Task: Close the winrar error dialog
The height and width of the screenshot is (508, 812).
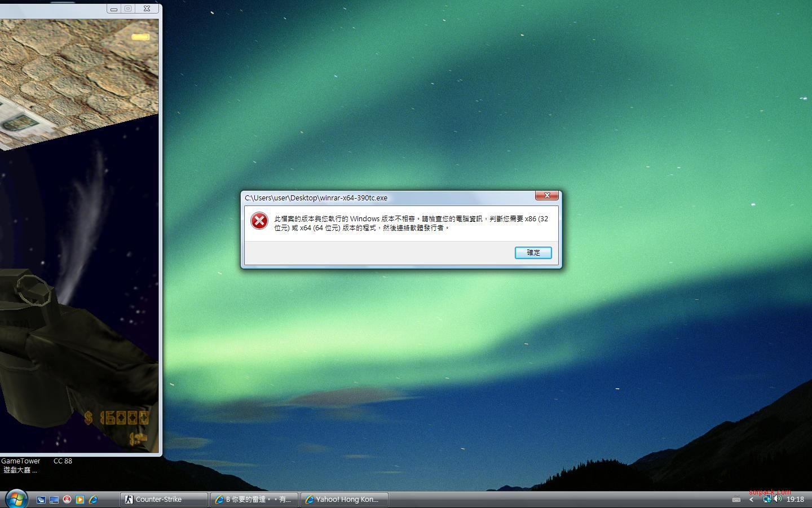Action: tap(546, 196)
